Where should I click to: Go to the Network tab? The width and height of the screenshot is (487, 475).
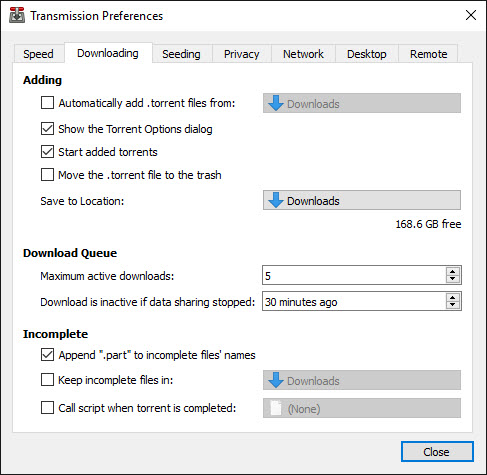pos(303,54)
